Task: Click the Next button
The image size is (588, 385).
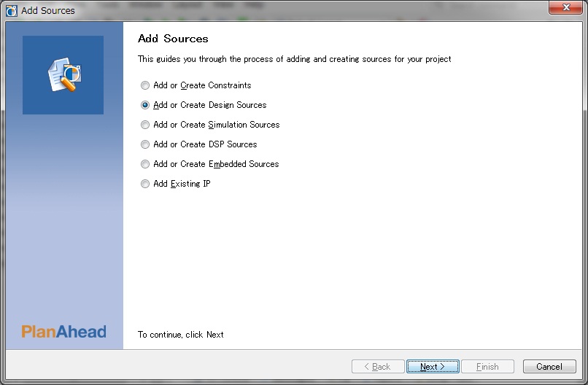Action: point(433,366)
